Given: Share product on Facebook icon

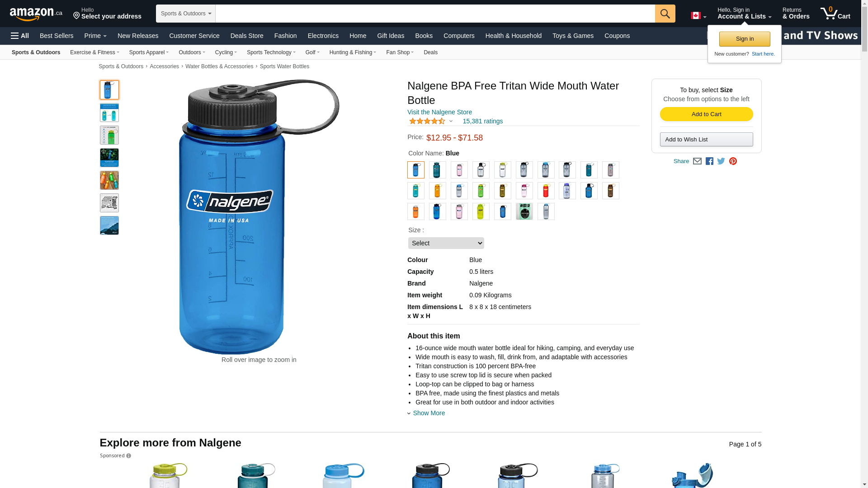Looking at the screenshot, I should [x=709, y=161].
